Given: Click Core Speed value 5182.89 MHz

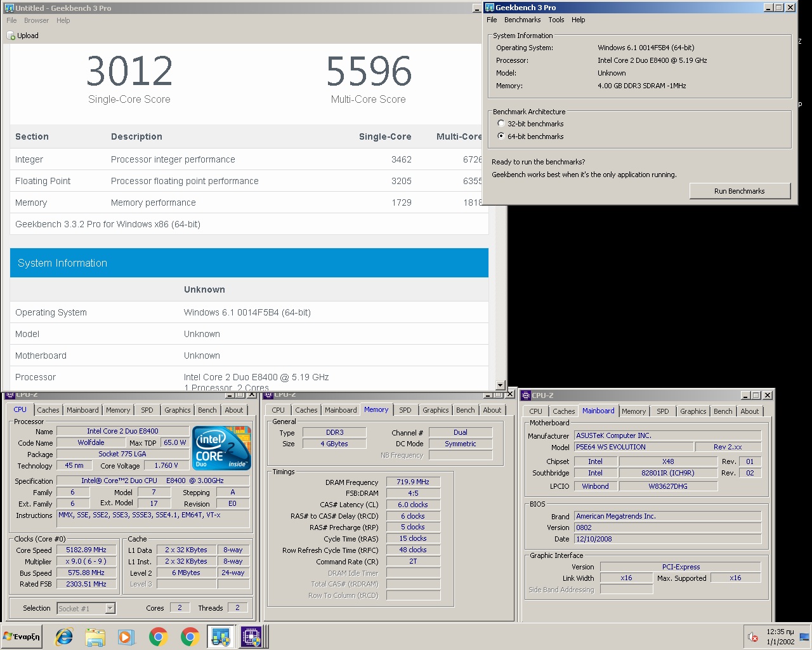Looking at the screenshot, I should (86, 550).
